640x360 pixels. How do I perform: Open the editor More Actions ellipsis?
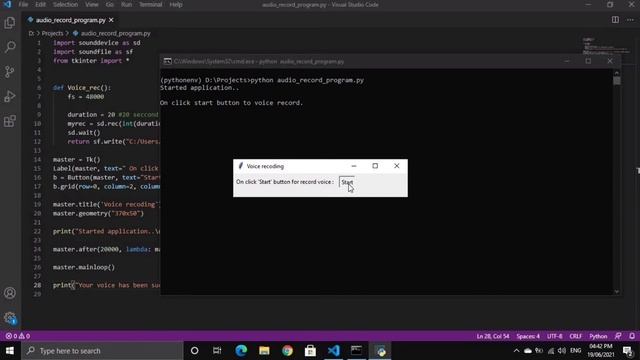point(631,20)
